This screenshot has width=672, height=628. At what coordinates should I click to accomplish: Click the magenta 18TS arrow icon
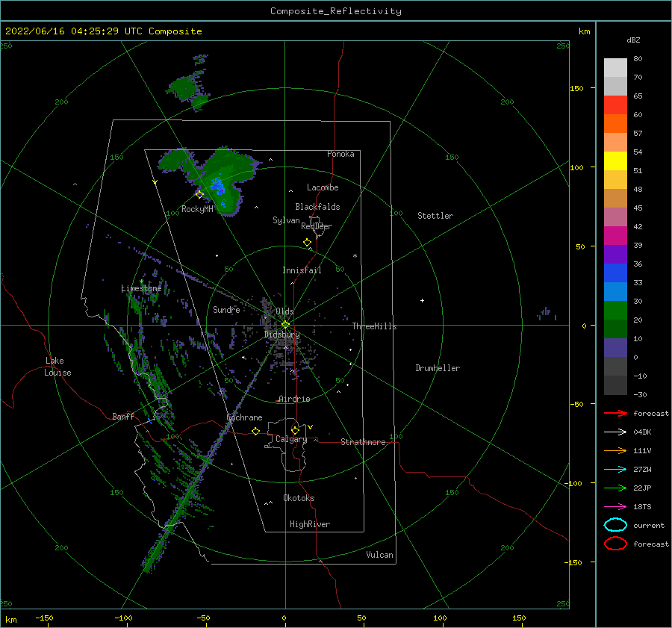(x=615, y=507)
